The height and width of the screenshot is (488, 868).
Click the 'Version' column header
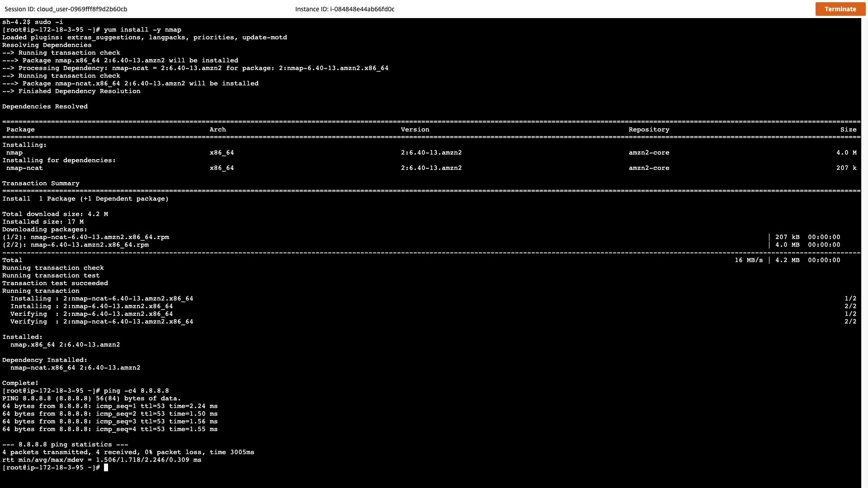pyautogui.click(x=415, y=130)
